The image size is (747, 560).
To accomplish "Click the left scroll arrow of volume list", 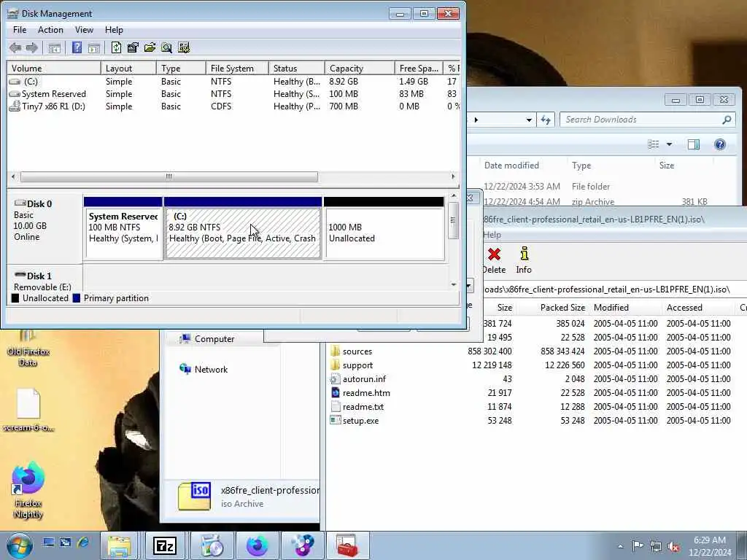I will tap(13, 176).
